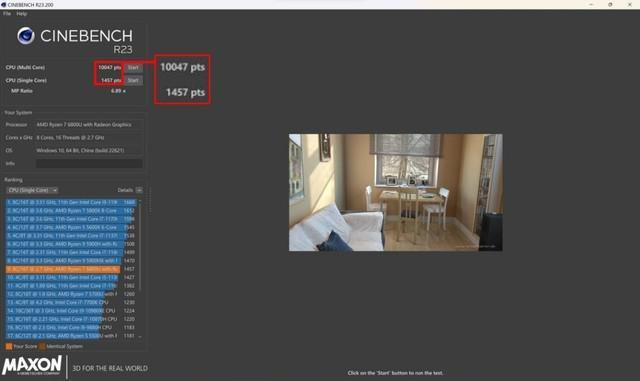Image resolution: width=640 pixels, height=381 pixels.
Task: Toggle the ranking Details checkbox
Action: [x=139, y=190]
